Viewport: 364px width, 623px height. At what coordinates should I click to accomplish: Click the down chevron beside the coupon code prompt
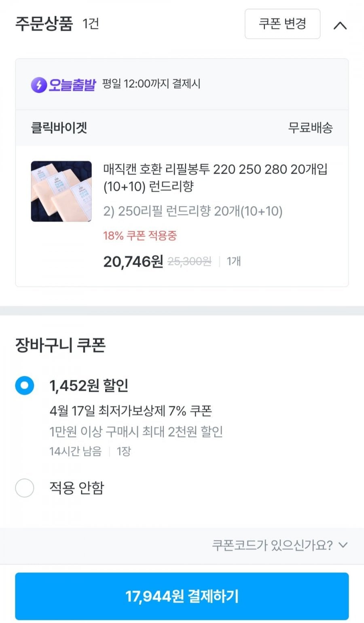click(x=343, y=545)
